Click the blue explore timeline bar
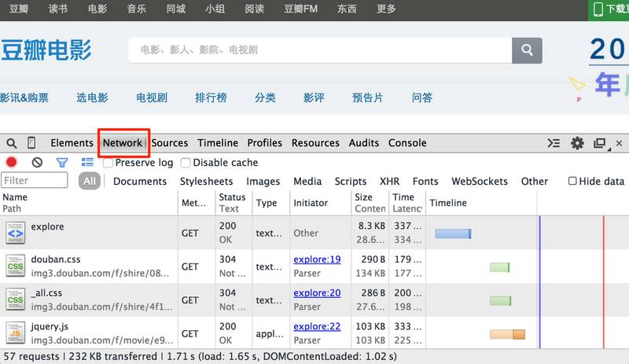 tap(453, 233)
